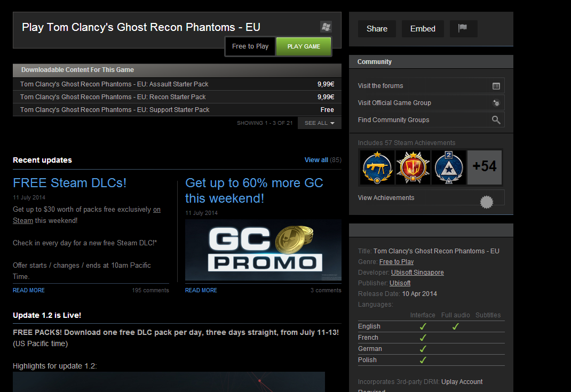Click READ MORE under FREE Steam DLCs

tap(29, 290)
